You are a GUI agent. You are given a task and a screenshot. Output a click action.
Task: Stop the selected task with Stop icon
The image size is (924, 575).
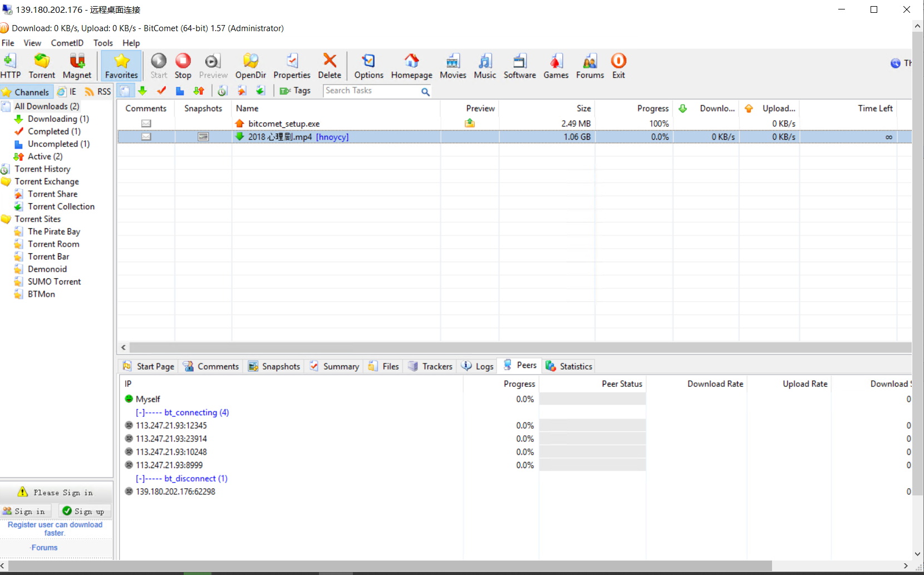pos(183,66)
